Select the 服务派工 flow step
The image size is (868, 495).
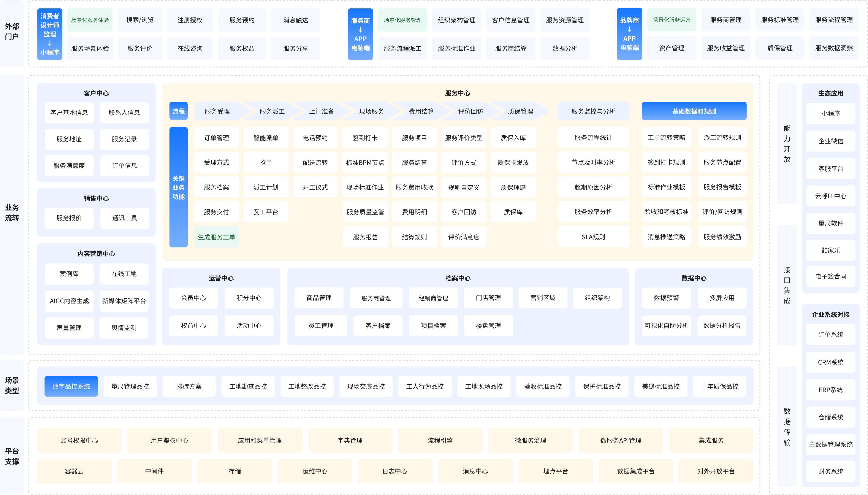coord(272,111)
